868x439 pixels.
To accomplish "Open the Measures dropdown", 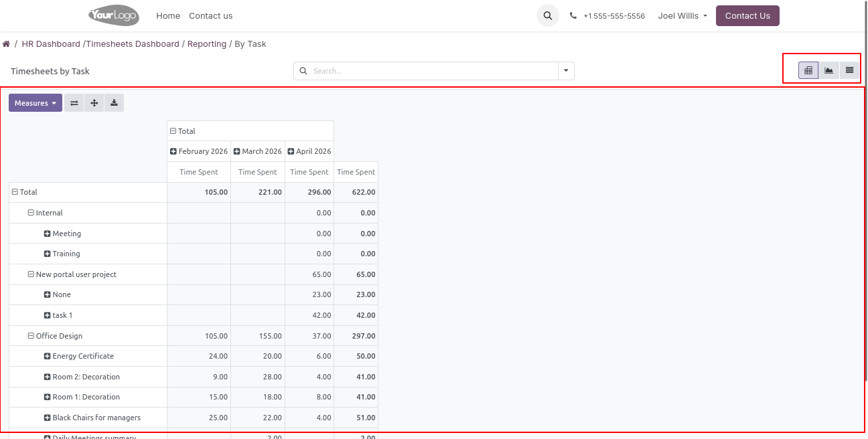I will (x=35, y=103).
